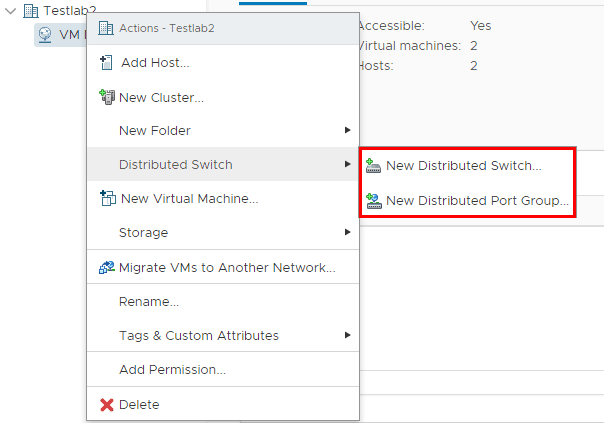Image resolution: width=604 pixels, height=423 pixels.
Task: Select New Distributed Port Group text
Action: [x=477, y=200]
